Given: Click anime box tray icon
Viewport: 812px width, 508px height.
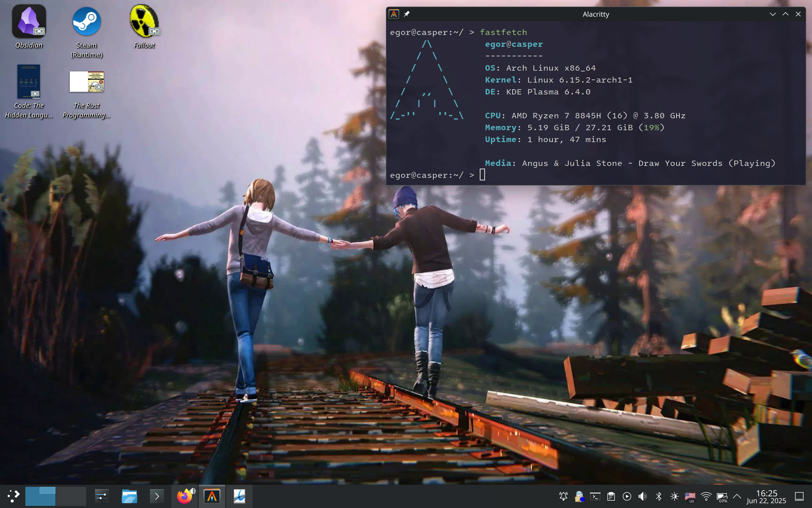Looking at the screenshot, I should 579,496.
